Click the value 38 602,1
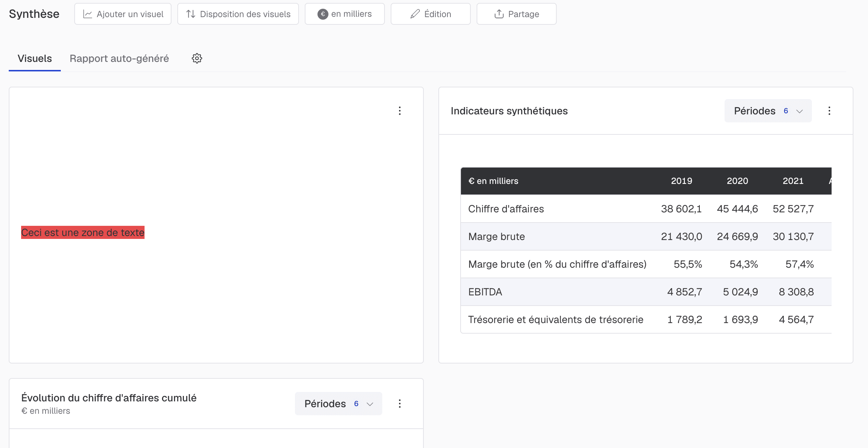 point(681,209)
